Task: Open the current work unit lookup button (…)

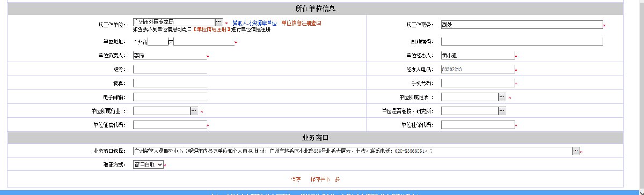Action: 218,21
